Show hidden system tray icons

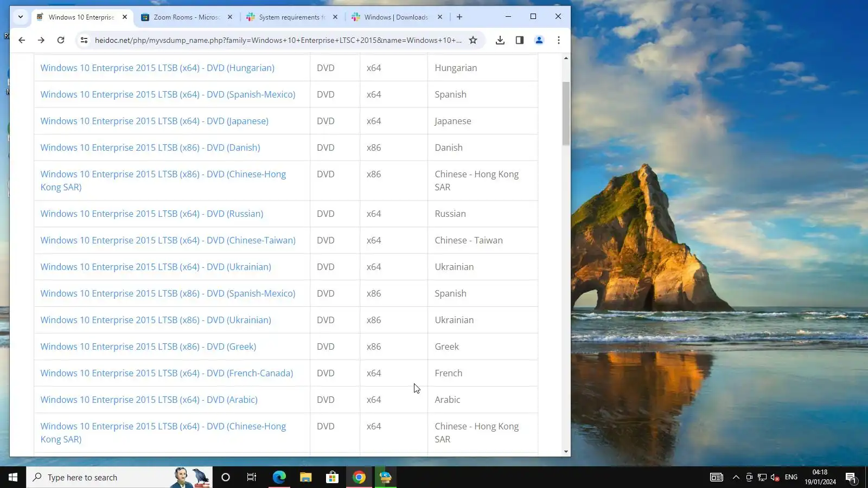point(736,477)
